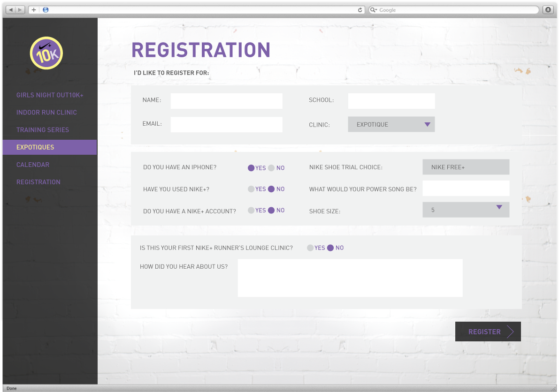
Task: Click the "I'd like to register for:" text
Action: (171, 73)
